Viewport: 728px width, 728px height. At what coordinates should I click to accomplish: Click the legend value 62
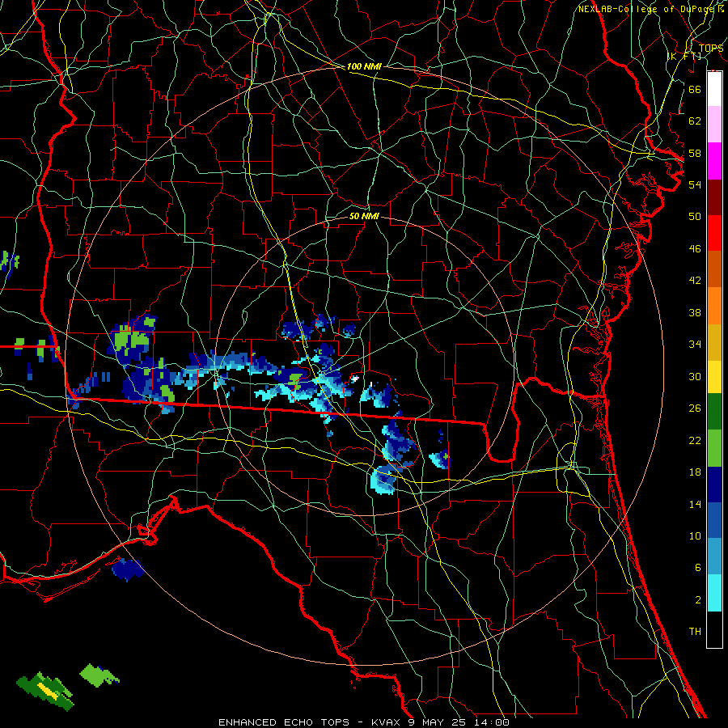(x=695, y=121)
